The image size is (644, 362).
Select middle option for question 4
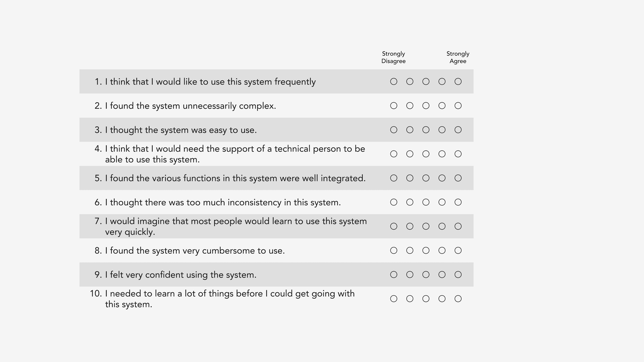pos(426,154)
